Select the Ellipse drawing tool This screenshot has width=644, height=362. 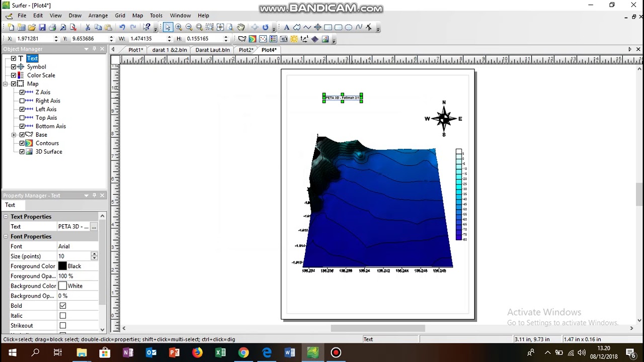click(348, 27)
